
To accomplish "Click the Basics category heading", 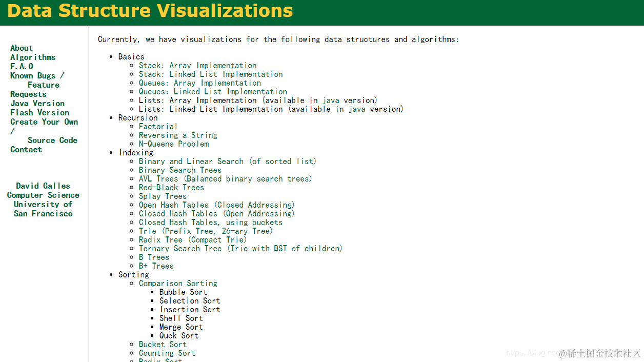I will coord(131,57).
